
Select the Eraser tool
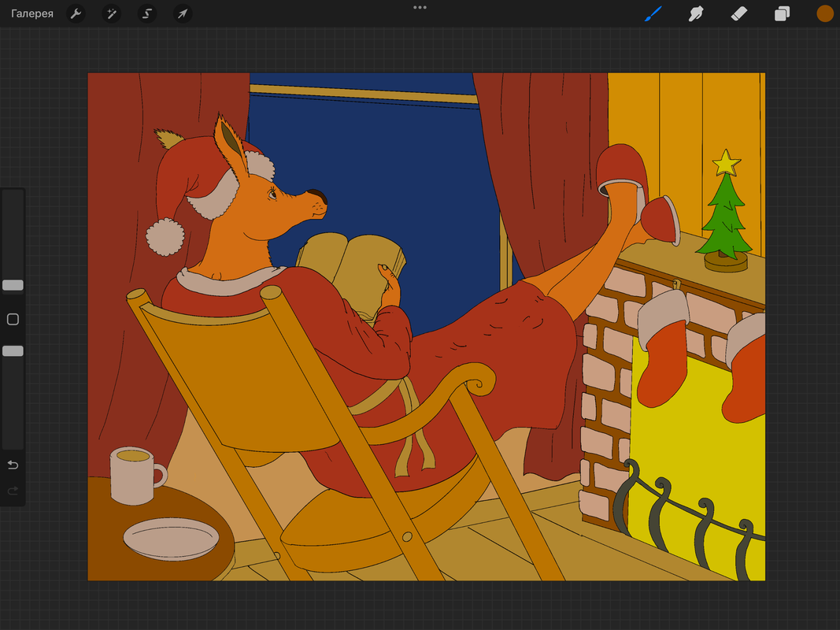click(x=738, y=13)
